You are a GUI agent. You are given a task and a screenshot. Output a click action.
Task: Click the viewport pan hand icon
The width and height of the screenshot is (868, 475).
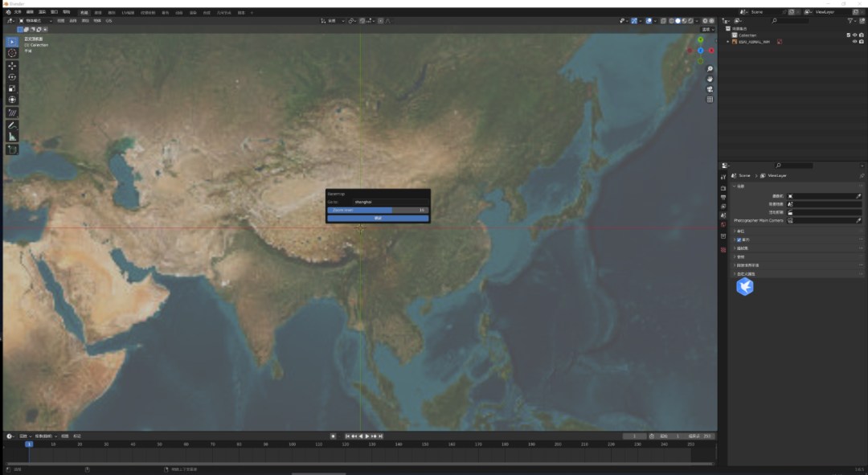pos(710,79)
